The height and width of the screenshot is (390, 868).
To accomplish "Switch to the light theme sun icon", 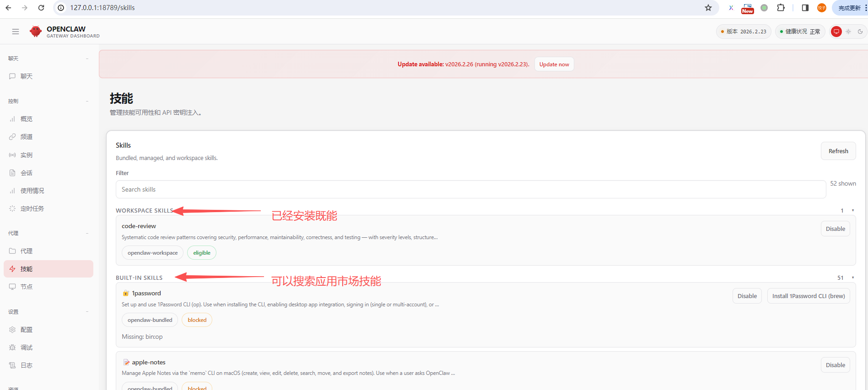I will point(848,32).
